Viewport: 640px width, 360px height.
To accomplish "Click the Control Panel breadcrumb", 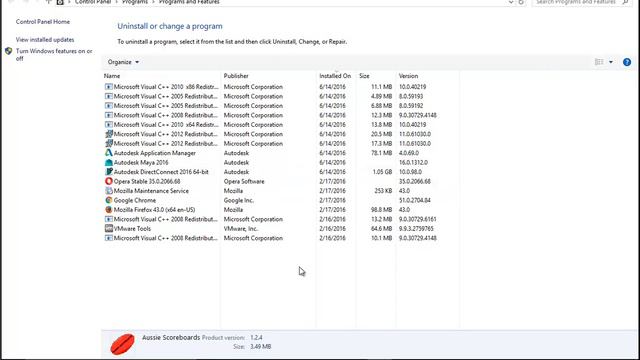I will tap(93, 2).
